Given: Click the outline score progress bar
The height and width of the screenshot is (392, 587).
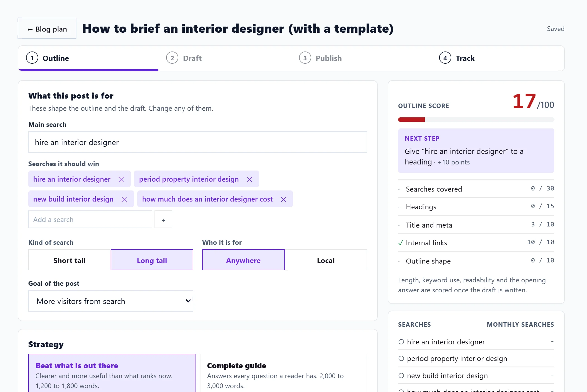Looking at the screenshot, I should coord(476,120).
